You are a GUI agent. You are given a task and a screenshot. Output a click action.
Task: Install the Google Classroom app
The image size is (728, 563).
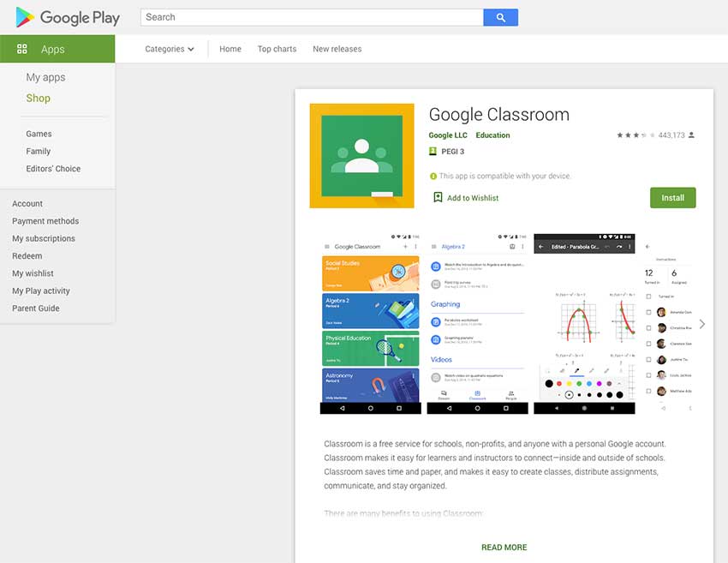coord(672,198)
